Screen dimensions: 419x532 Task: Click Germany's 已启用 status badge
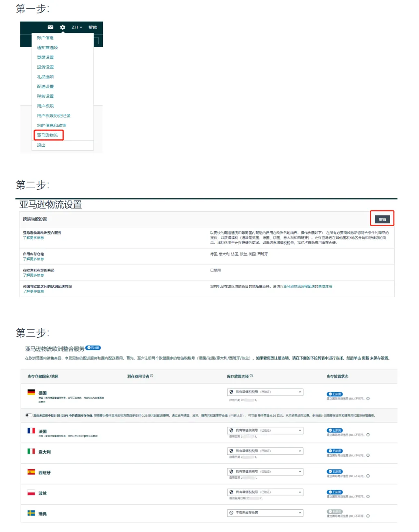click(x=335, y=394)
